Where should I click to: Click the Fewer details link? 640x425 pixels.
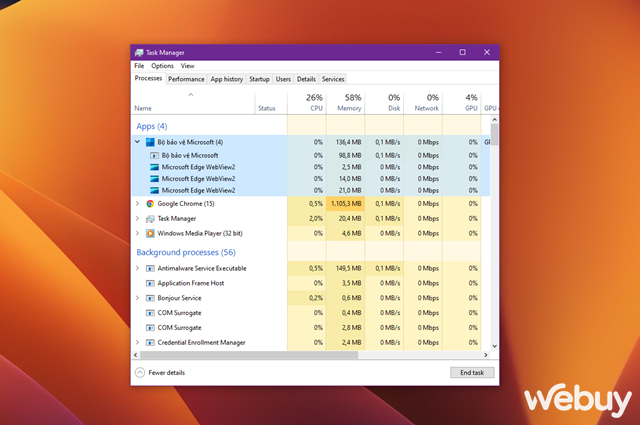(x=167, y=372)
